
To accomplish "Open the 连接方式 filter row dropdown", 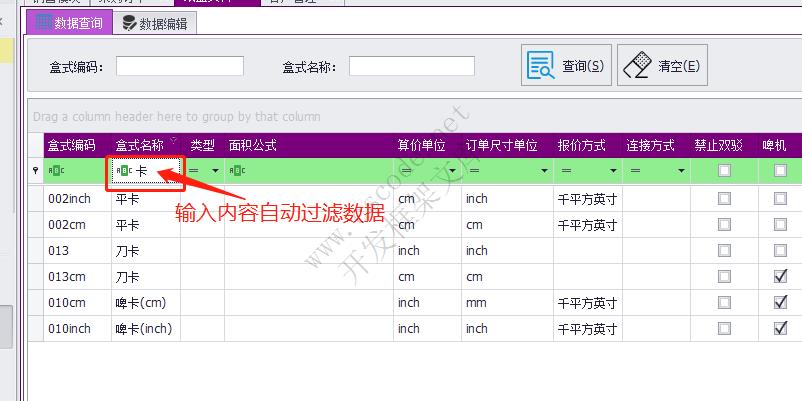I will [682, 171].
